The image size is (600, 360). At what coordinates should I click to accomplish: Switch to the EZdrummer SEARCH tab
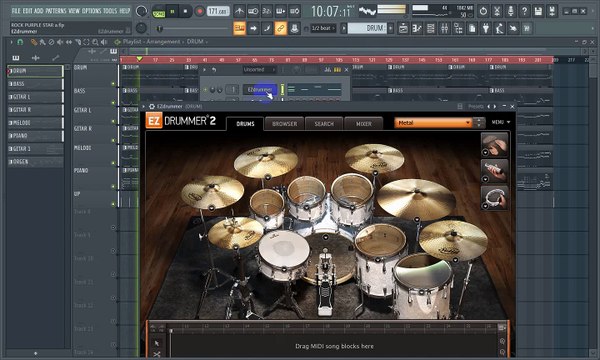click(x=324, y=124)
